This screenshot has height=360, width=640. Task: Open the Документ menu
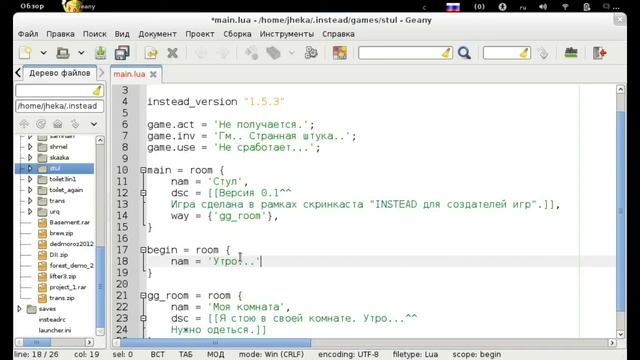(x=157, y=34)
